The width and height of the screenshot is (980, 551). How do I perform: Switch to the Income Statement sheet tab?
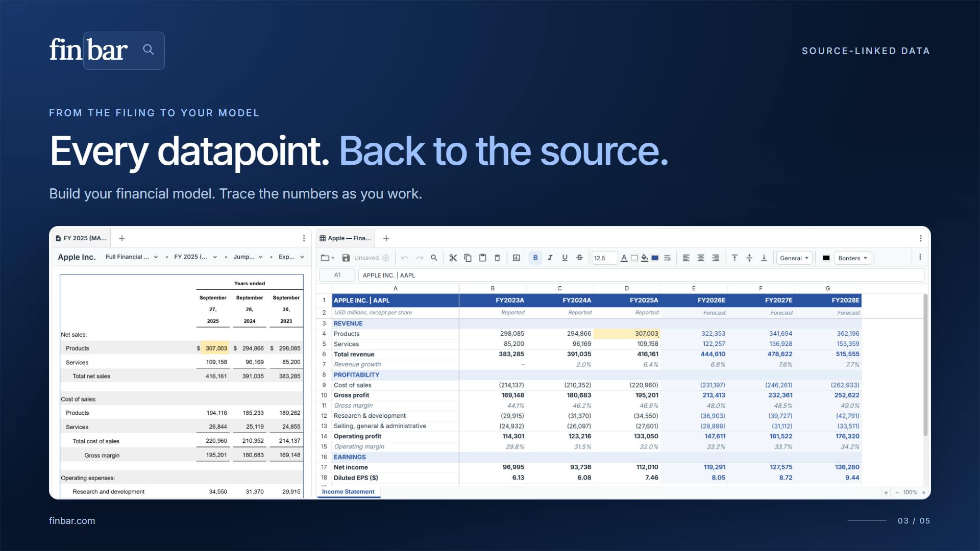(x=348, y=492)
